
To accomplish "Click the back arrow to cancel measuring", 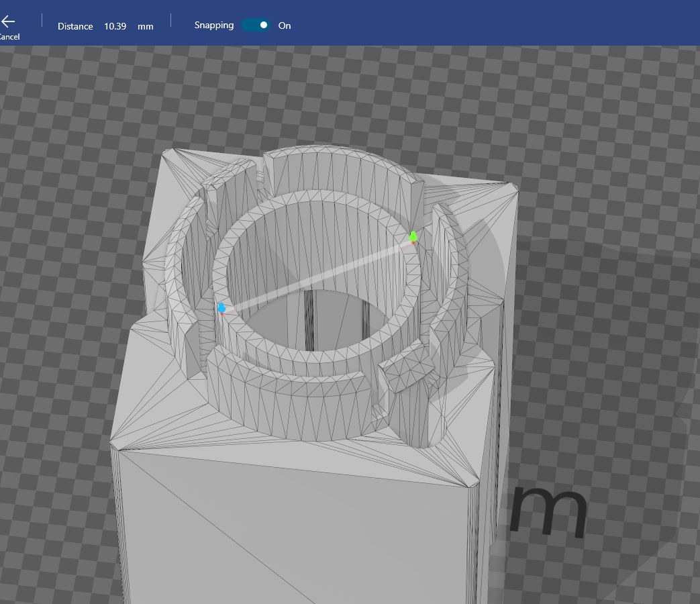I will (x=8, y=20).
